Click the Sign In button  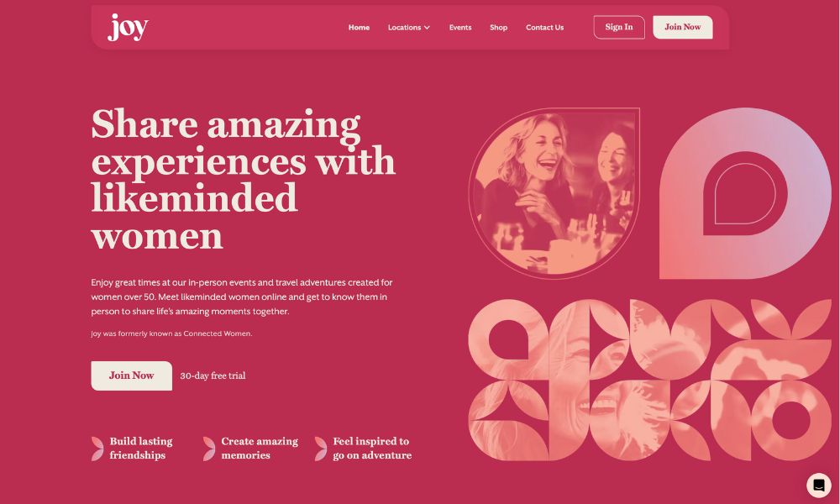pyautogui.click(x=619, y=28)
